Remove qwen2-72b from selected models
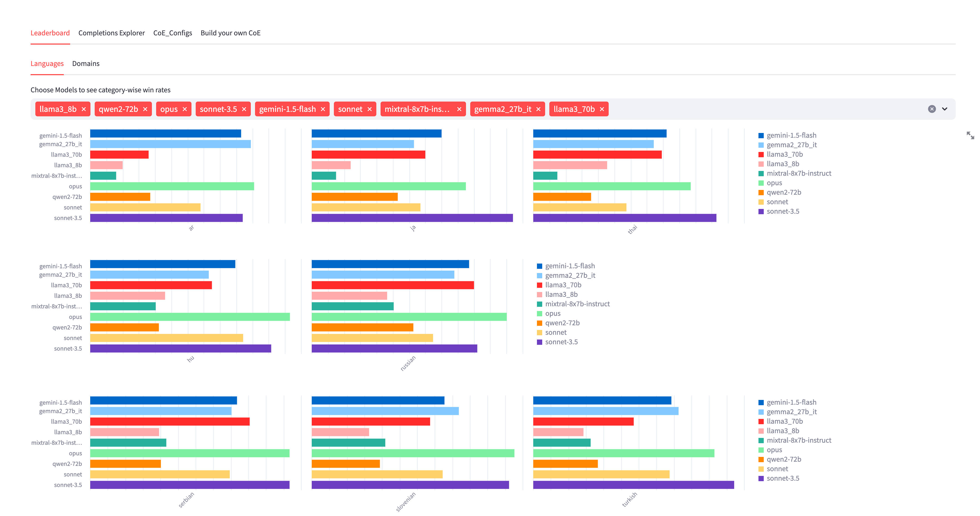980x516 pixels. (x=145, y=109)
